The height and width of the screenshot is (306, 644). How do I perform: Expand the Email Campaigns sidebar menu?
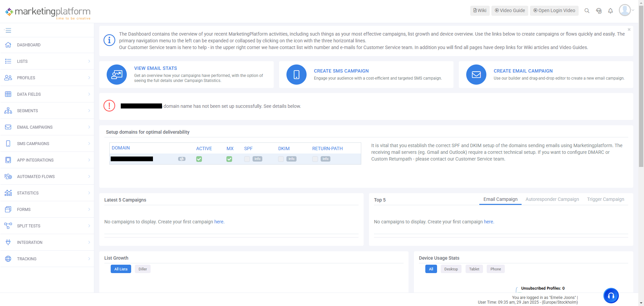(47, 127)
